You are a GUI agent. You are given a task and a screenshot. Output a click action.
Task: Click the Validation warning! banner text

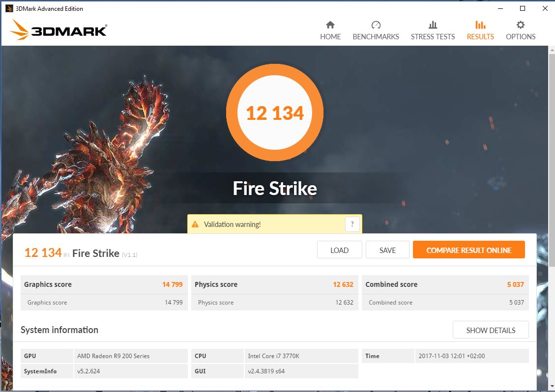[232, 224]
